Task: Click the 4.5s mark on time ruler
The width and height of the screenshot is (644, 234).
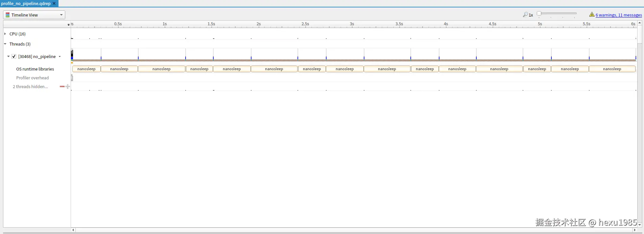Action: 493,24
